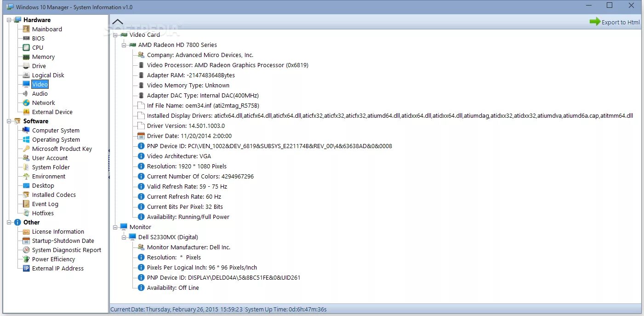The width and height of the screenshot is (644, 316).
Task: Click the System Diagnostic Report icon
Action: click(x=26, y=250)
